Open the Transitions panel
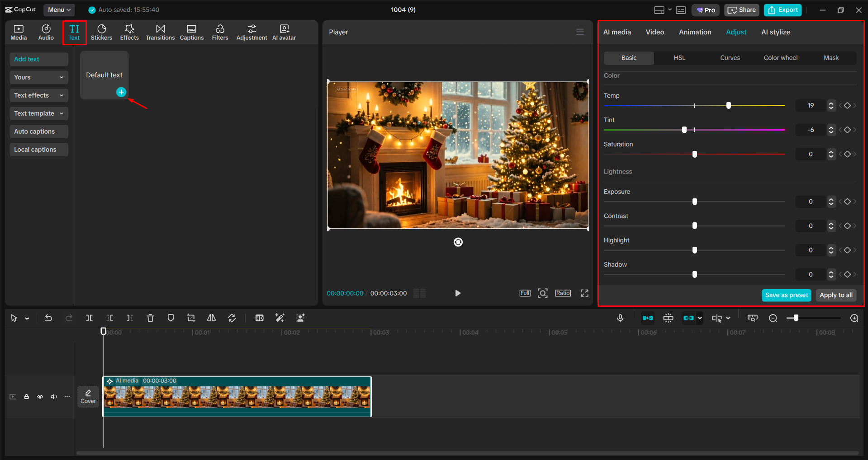 160,32
